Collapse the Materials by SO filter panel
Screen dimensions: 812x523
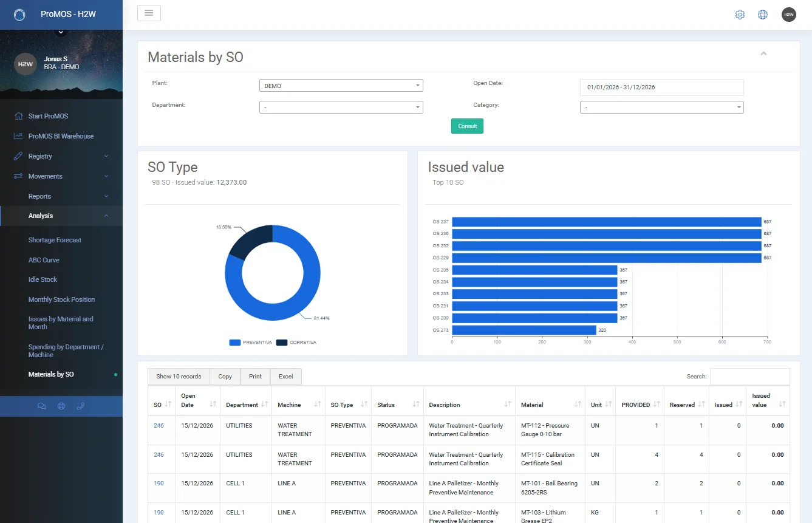(x=764, y=53)
